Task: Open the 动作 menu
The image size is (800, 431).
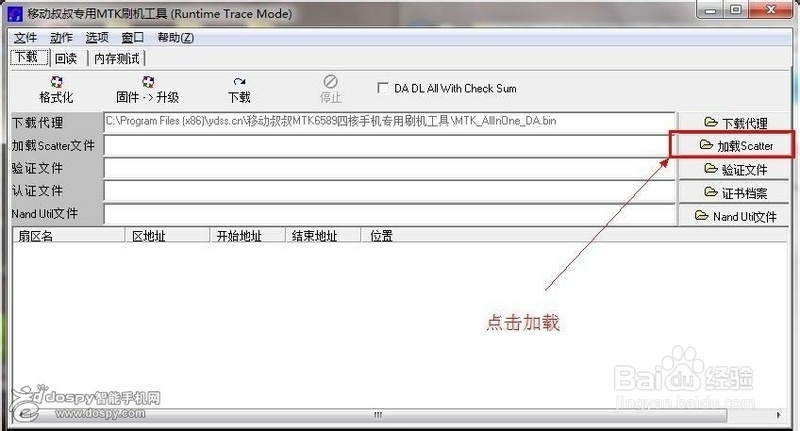Action: (61, 38)
